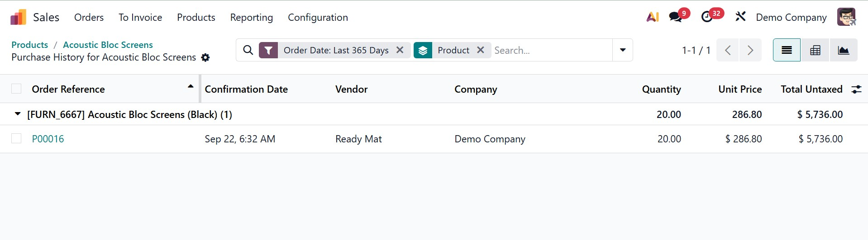868x240 pixels.
Task: Open the debug tools wrench icon
Action: pos(740,17)
